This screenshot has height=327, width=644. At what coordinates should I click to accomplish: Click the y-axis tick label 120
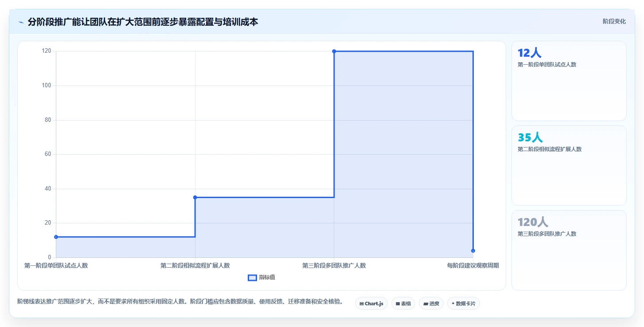pos(47,51)
